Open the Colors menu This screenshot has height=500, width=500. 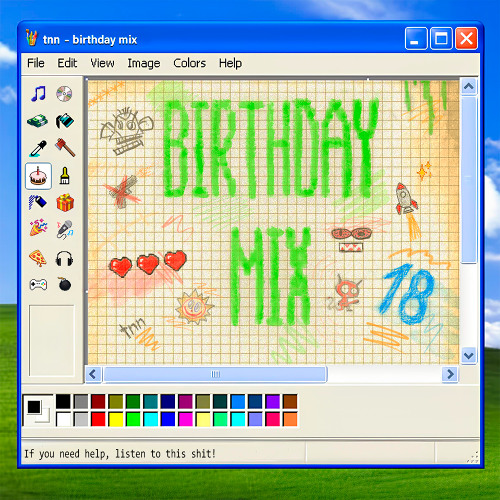point(189,63)
